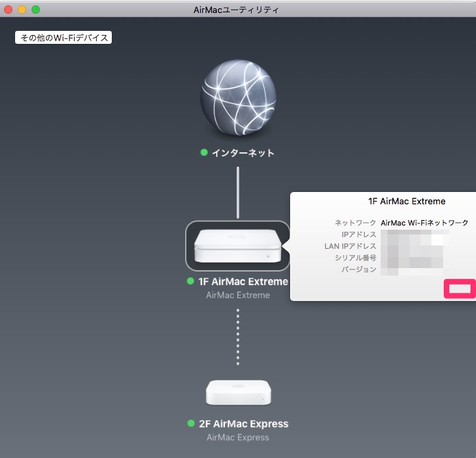Click the green status dot beside 2F AirMac Express
Screen dimensions: 476x458
click(x=191, y=423)
